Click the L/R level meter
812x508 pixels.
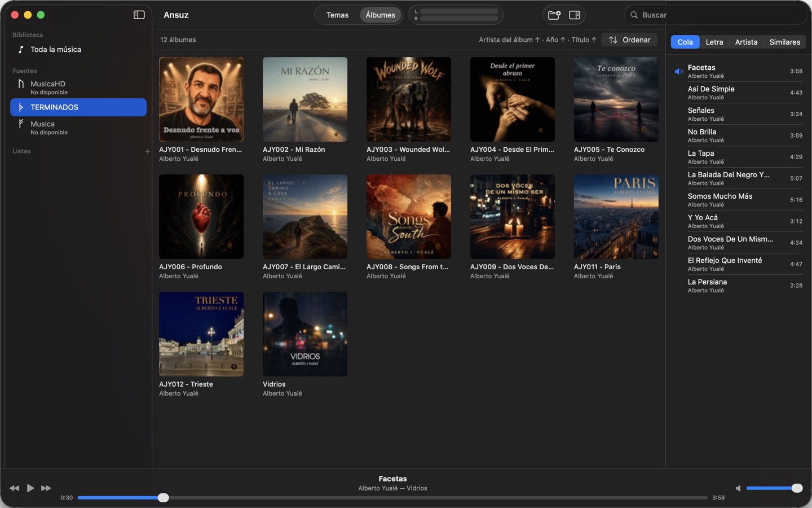point(456,15)
